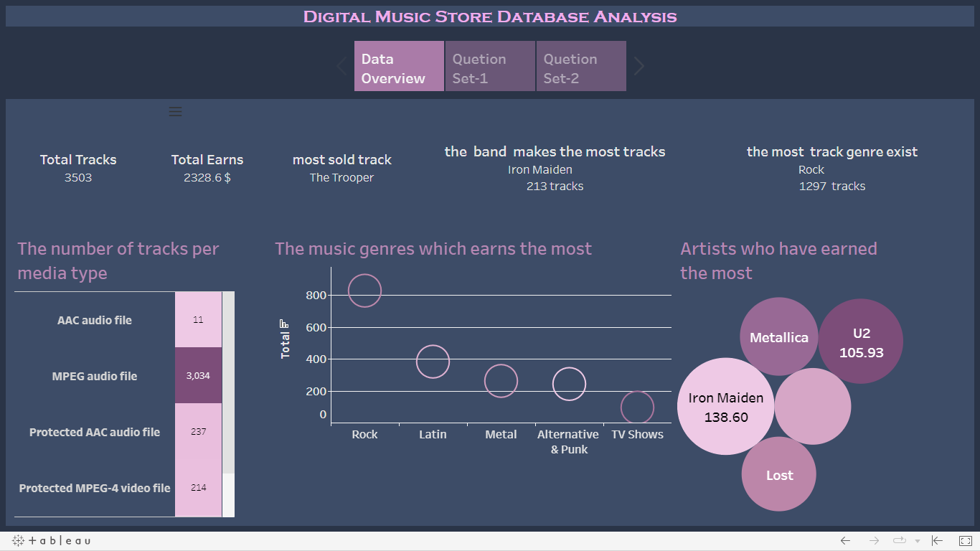Screen dimensions: 980x551
Task: Open the hamburger menu above Total Tracks
Action: click(175, 111)
